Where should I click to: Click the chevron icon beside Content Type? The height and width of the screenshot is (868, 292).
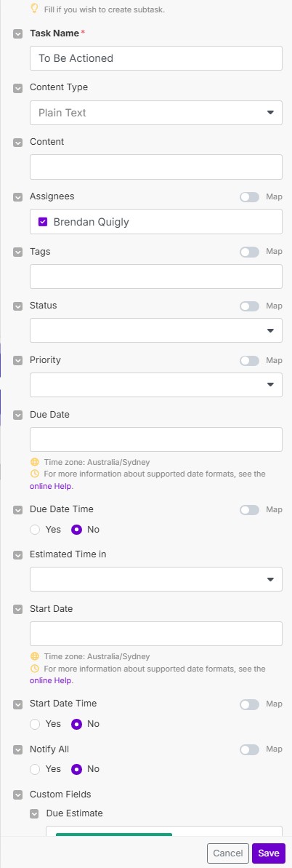click(x=17, y=88)
